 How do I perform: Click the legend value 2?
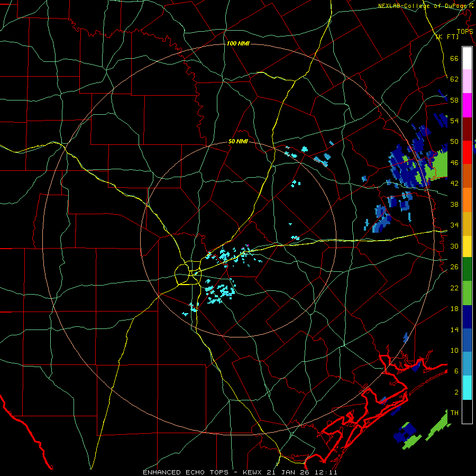click(x=456, y=392)
